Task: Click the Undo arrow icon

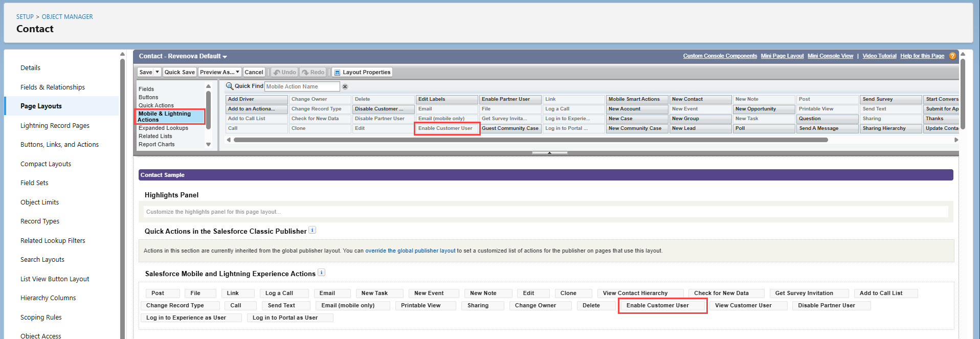Action: coord(277,73)
